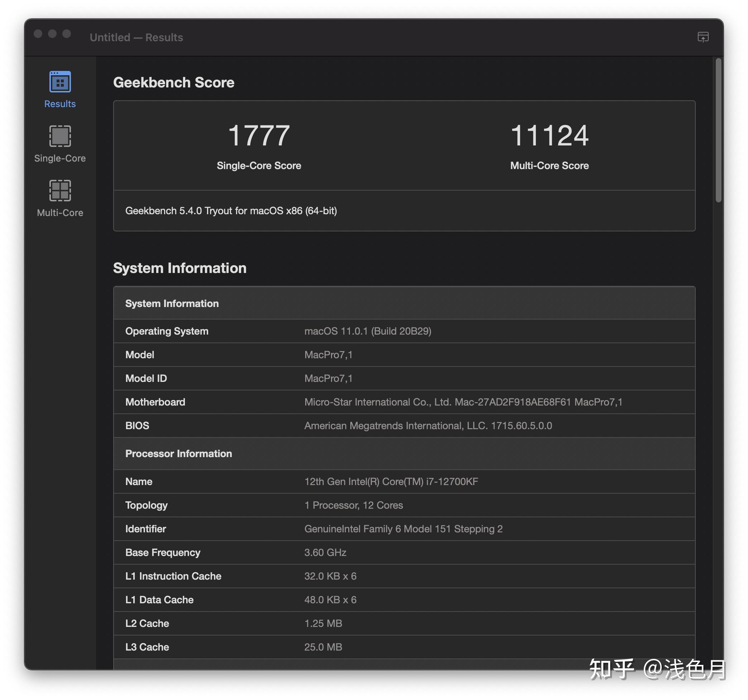Click the 25.0 MB L3 cache value
Viewport: 748px width, 700px height.
click(x=323, y=647)
